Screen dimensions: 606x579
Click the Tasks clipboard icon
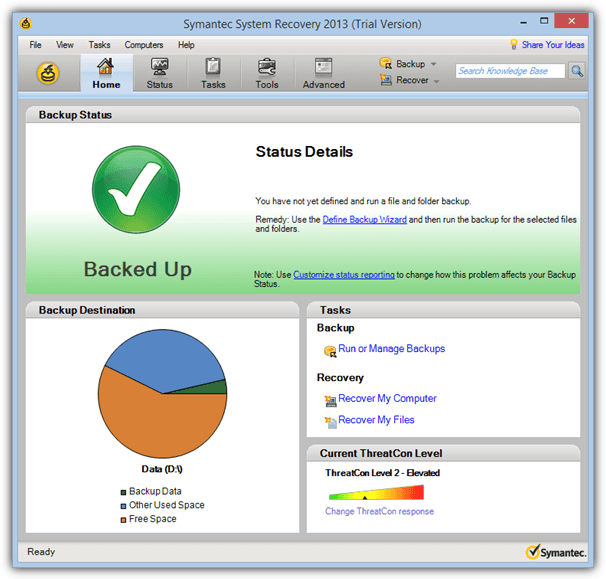tap(213, 66)
